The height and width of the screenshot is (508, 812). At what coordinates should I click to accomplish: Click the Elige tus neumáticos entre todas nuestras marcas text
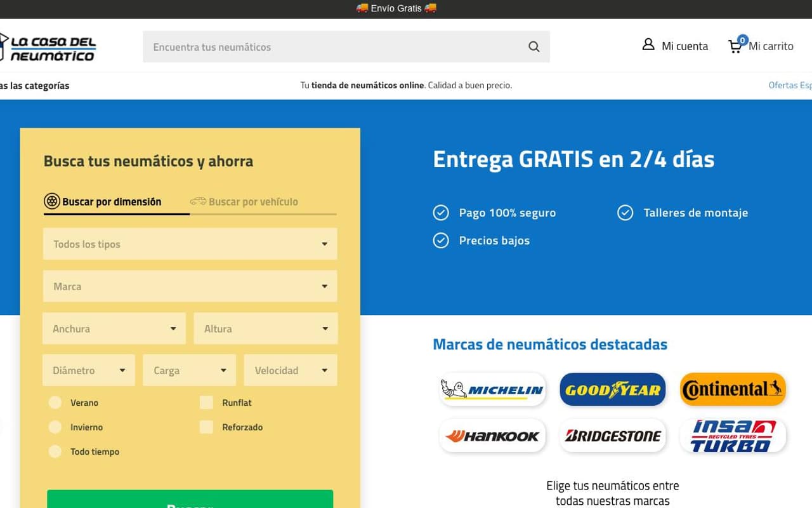pos(613,493)
